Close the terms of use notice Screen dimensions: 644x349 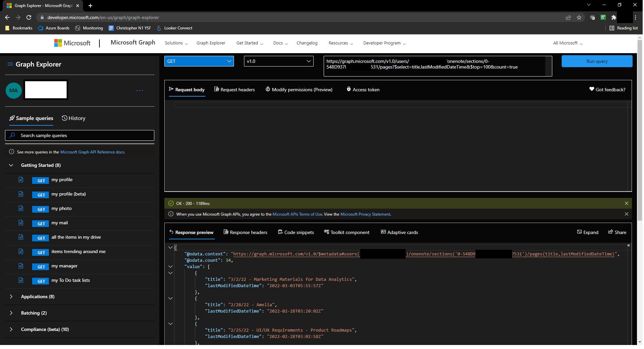(626, 214)
